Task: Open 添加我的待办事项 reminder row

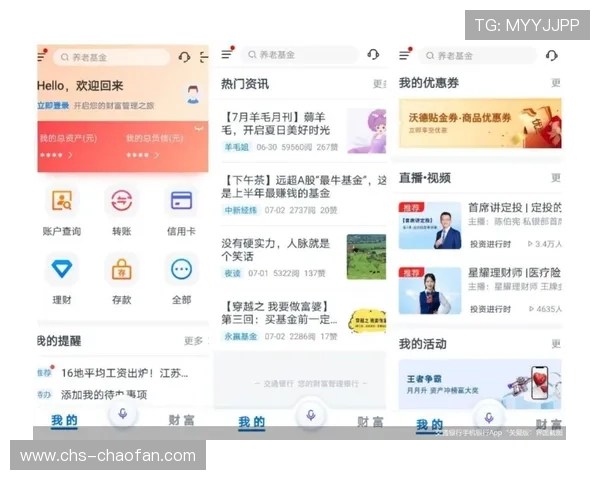Action: click(104, 395)
